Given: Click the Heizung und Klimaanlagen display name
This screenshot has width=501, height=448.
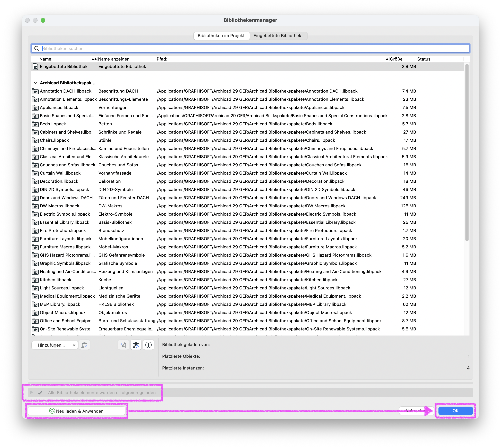Looking at the screenshot, I should coord(126,271).
